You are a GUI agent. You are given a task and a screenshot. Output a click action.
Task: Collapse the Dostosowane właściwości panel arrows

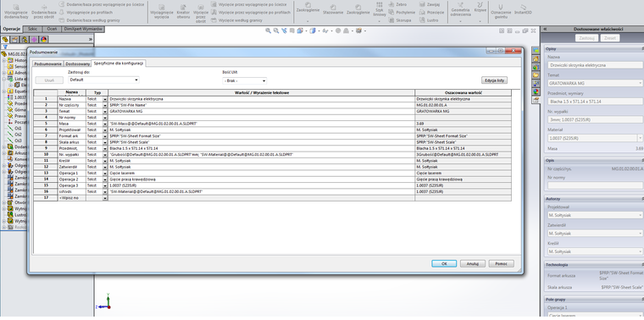pyautogui.click(x=545, y=29)
